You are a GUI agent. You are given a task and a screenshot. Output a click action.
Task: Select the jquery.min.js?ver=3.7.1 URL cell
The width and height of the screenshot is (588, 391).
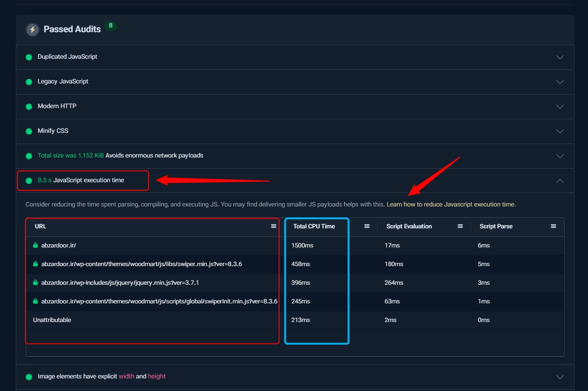[x=120, y=282]
